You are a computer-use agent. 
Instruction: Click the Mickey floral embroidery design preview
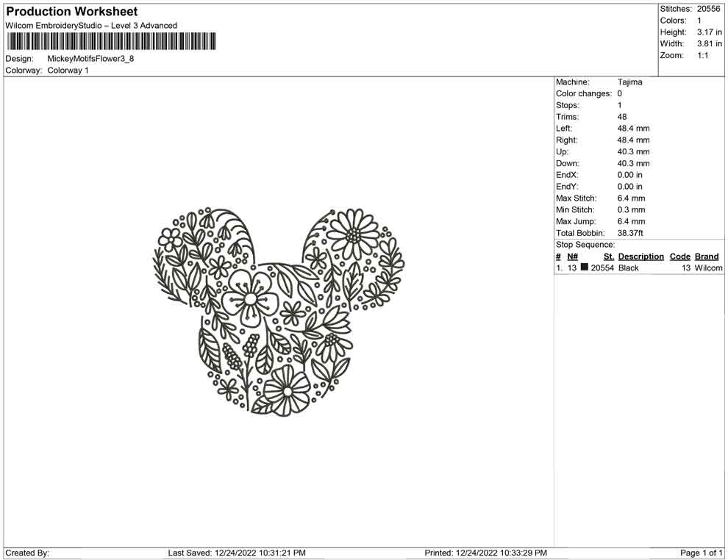(x=279, y=312)
